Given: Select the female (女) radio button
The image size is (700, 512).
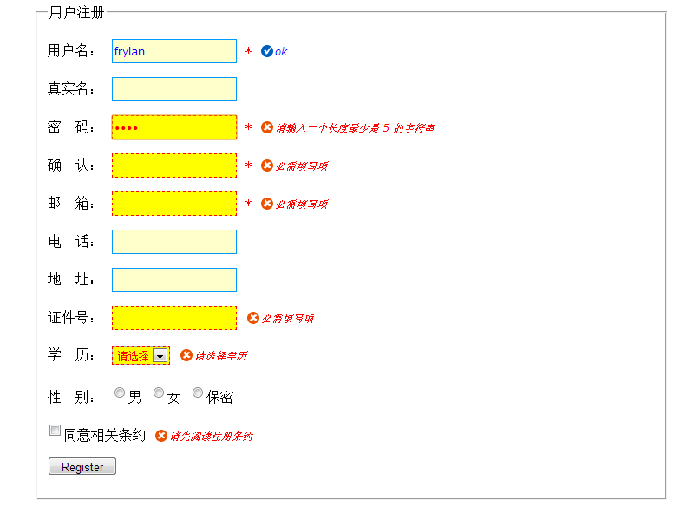Looking at the screenshot, I should coord(158,392).
